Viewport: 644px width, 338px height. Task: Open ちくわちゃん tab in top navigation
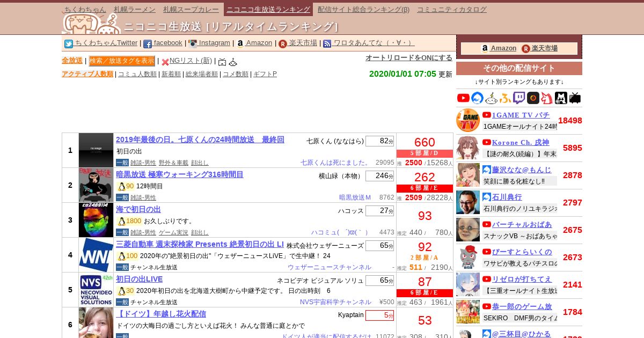[85, 10]
